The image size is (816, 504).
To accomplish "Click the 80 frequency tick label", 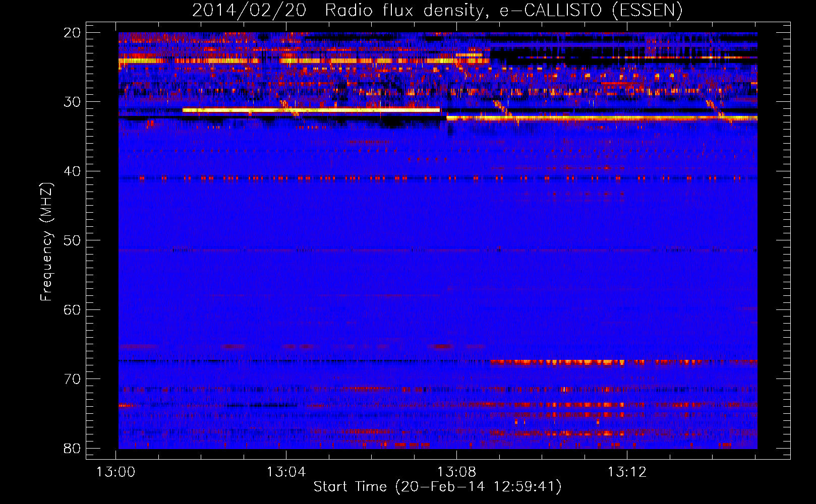I will point(72,448).
